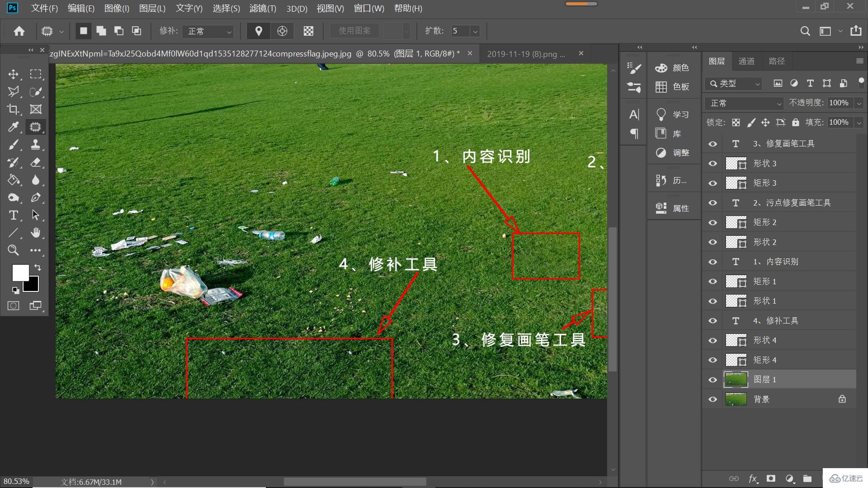Screen dimensions: 868x488
Task: Swap foreground and background colors
Action: click(x=38, y=267)
